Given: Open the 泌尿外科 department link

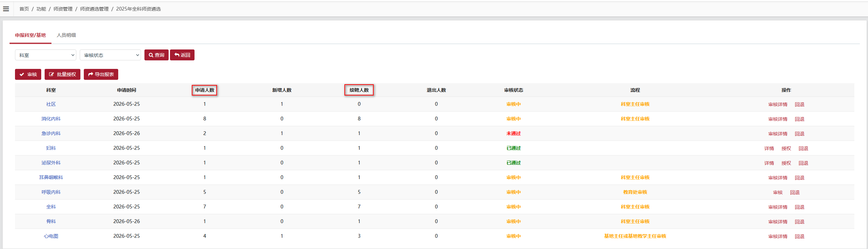Looking at the screenshot, I should click(x=51, y=163).
